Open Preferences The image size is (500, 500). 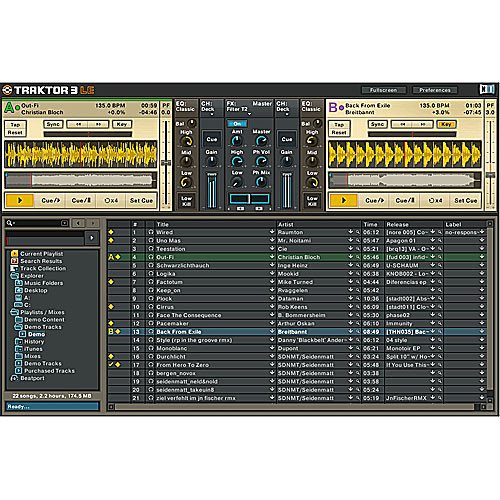click(x=435, y=90)
